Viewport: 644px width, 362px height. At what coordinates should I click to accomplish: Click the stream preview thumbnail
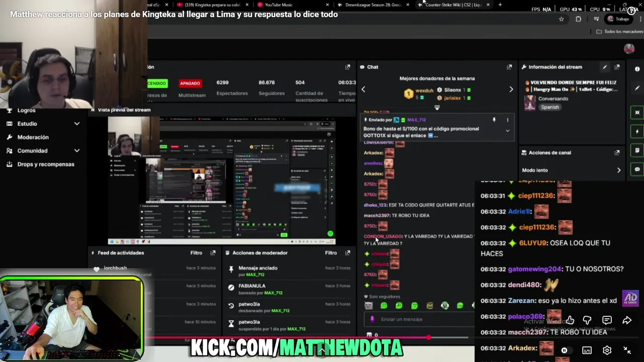point(221,180)
